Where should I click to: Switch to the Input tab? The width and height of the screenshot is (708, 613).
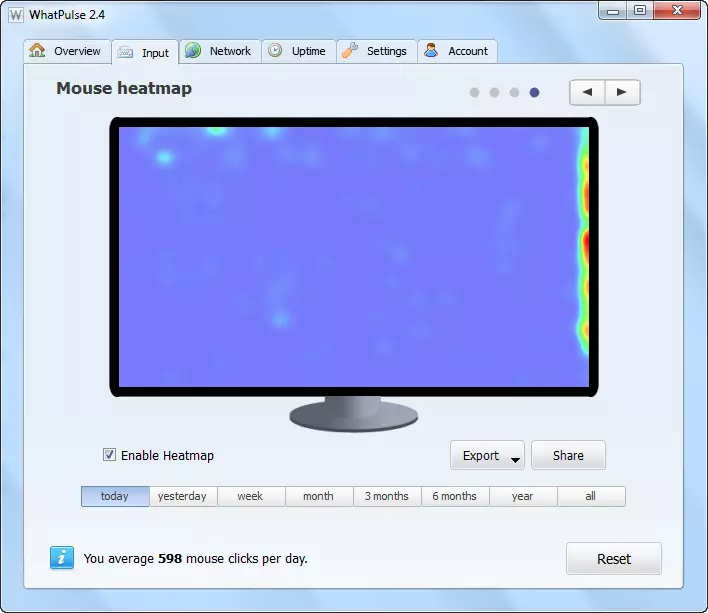145,53
